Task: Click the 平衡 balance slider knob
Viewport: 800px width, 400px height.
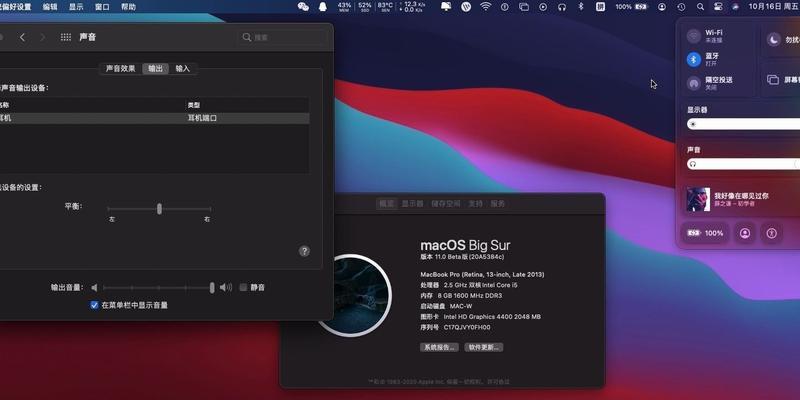Action: (160, 209)
